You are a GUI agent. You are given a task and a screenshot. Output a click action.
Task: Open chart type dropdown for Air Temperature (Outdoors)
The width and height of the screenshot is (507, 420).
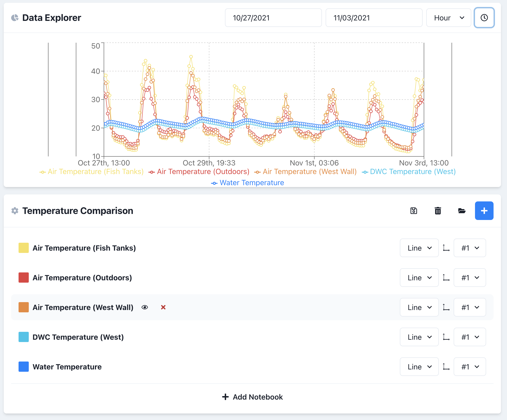click(419, 278)
